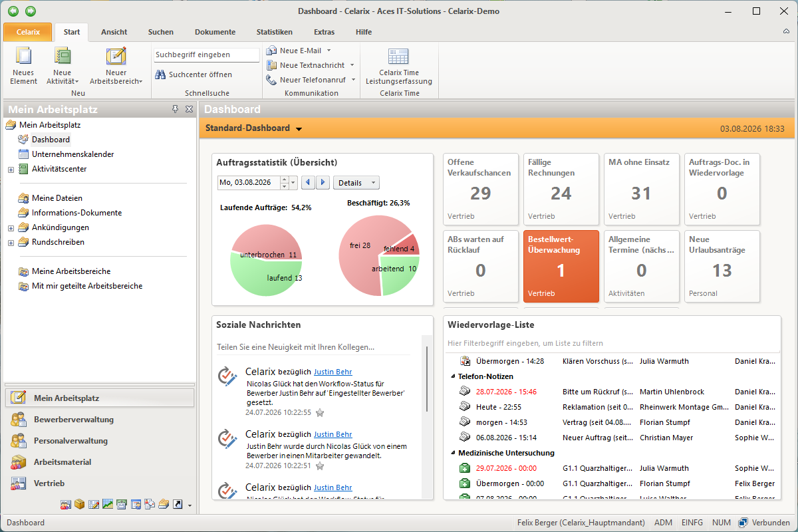
Task: Switch to the Dokumente ribbon tab
Action: click(215, 32)
